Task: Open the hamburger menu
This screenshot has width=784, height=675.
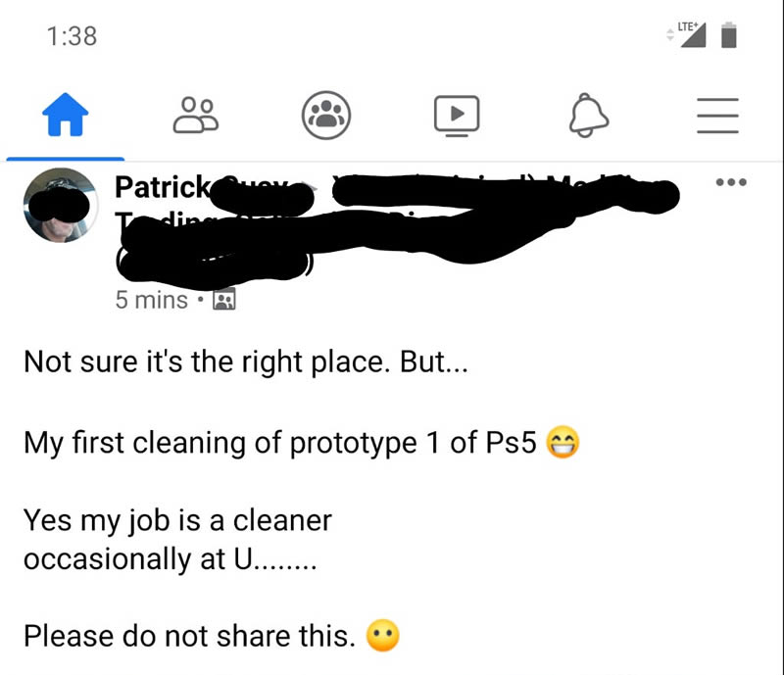Action: (717, 116)
